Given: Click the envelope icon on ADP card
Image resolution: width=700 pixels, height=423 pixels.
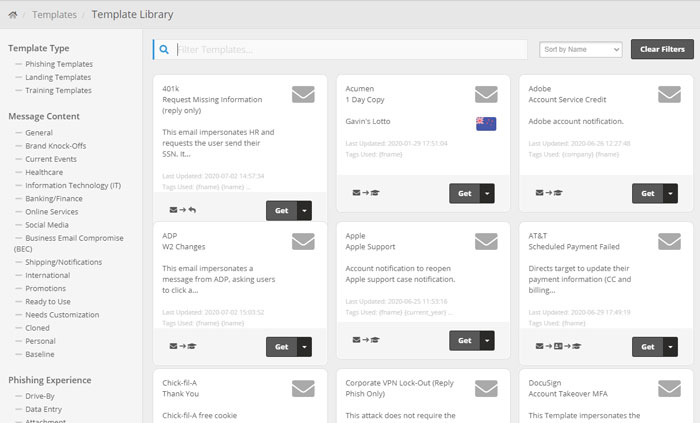Looking at the screenshot, I should (x=303, y=241).
